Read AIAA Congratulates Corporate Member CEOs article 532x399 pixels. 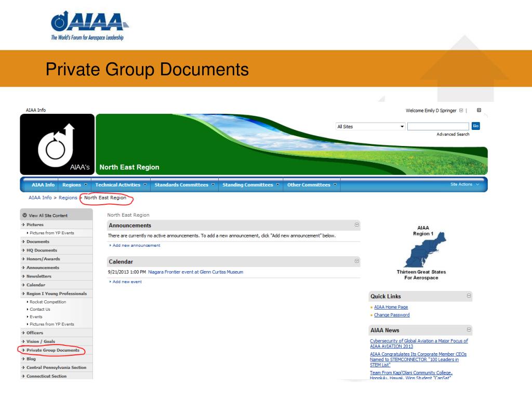pyautogui.click(x=418, y=360)
